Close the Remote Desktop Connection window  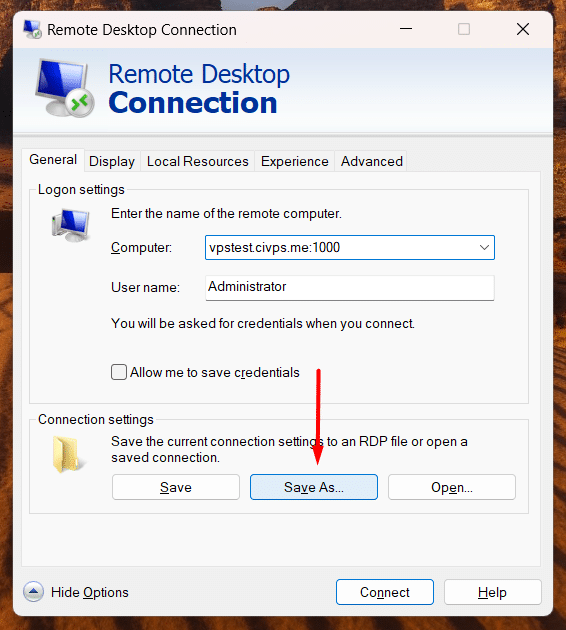523,29
